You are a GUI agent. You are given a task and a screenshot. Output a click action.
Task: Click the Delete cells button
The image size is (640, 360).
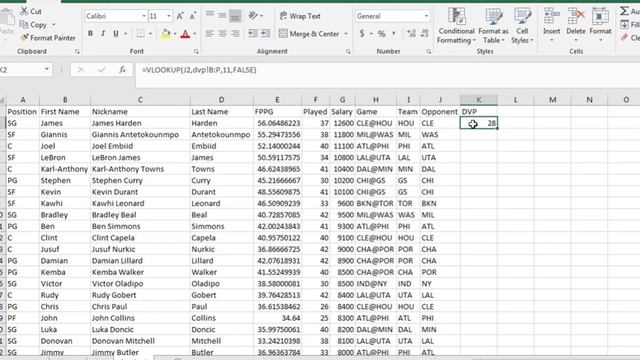click(x=576, y=25)
